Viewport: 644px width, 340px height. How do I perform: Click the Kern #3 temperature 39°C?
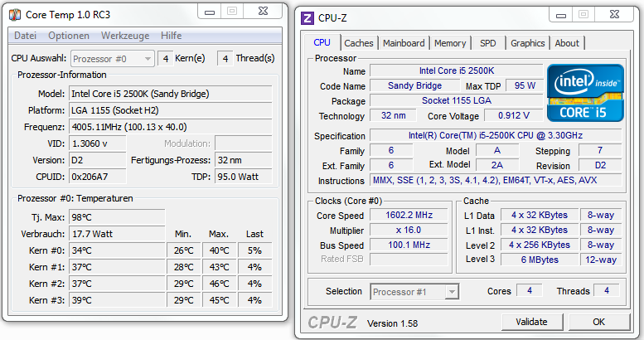pyautogui.click(x=117, y=300)
